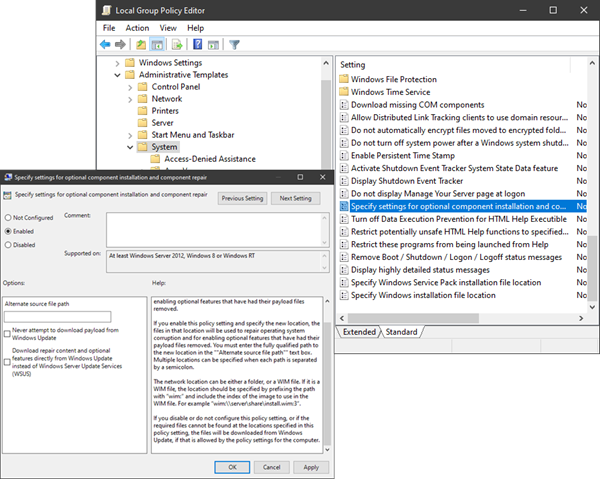This screenshot has width=600, height=479.
Task: Click the Up one level folder icon
Action: [142, 44]
